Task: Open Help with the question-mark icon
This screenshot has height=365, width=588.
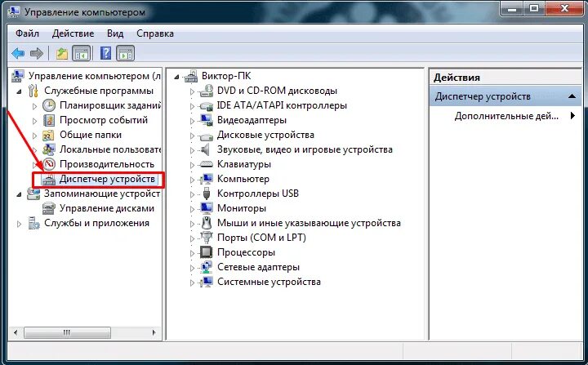Action: [x=105, y=53]
